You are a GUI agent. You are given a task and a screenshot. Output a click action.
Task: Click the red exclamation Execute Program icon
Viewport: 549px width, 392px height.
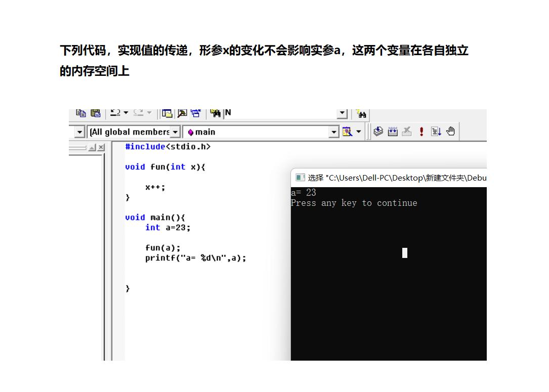pyautogui.click(x=420, y=131)
